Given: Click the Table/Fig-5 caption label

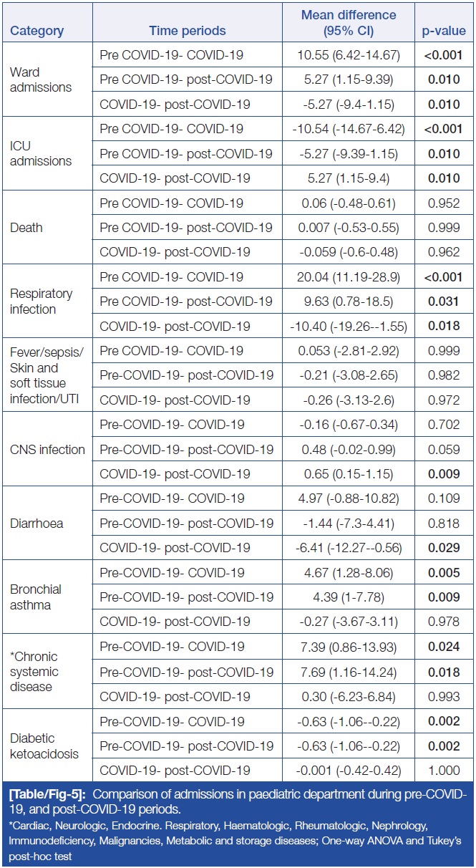Looking at the screenshot, I should (x=47, y=795).
